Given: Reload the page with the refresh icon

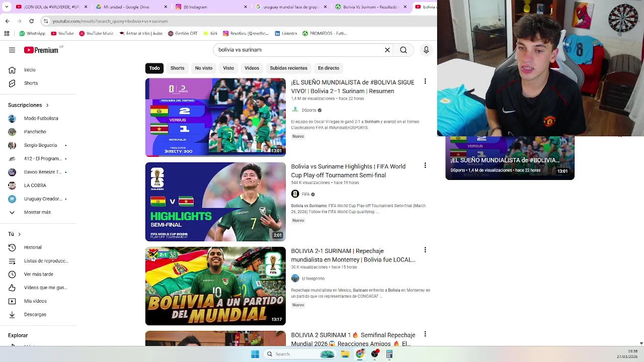Looking at the screenshot, I should [x=31, y=21].
